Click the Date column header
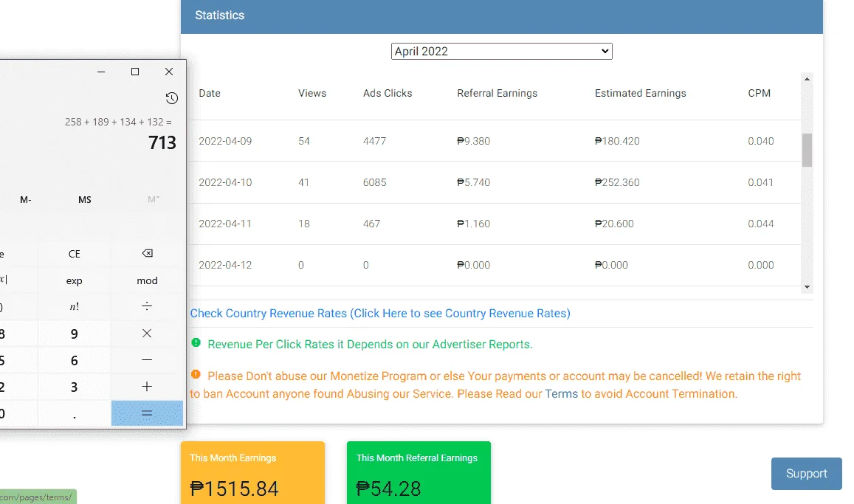The image size is (854, 504). pos(210,93)
